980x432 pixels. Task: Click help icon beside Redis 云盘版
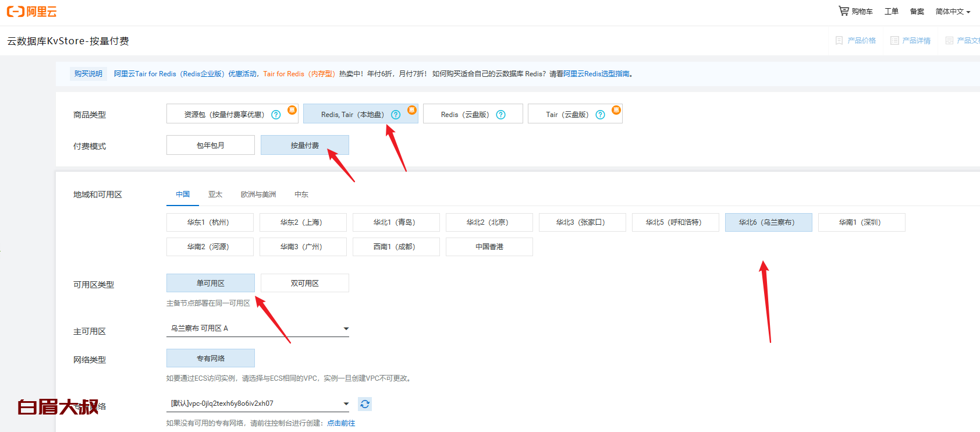point(500,115)
